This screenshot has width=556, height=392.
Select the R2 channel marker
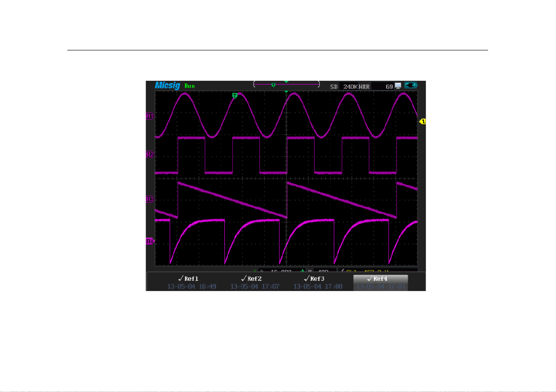coord(150,154)
